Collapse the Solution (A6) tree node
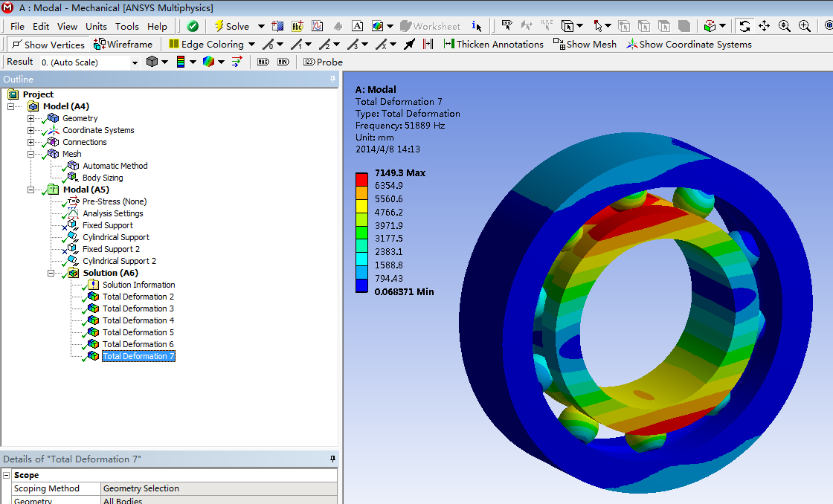 coord(51,273)
